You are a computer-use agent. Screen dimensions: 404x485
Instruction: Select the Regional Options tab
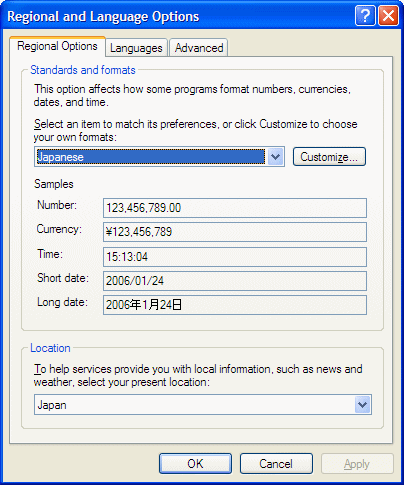pos(57,46)
